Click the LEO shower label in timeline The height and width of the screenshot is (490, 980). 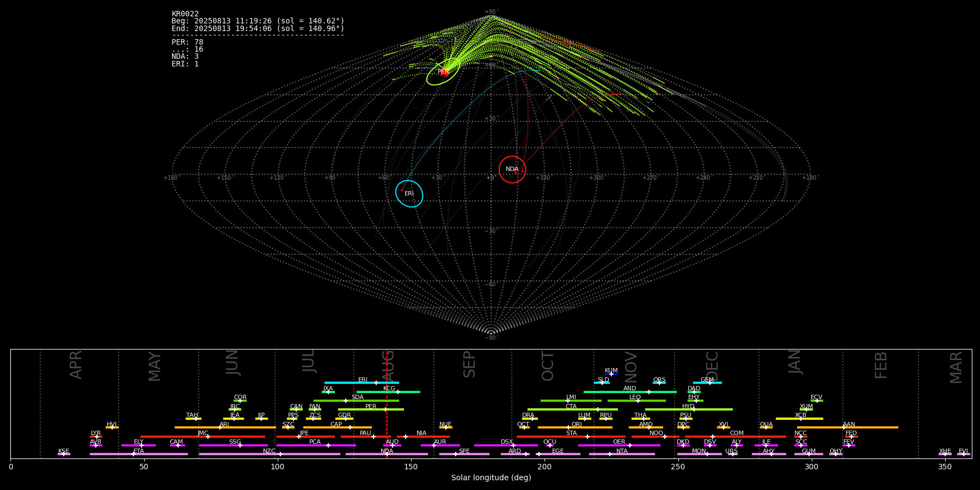635,397
